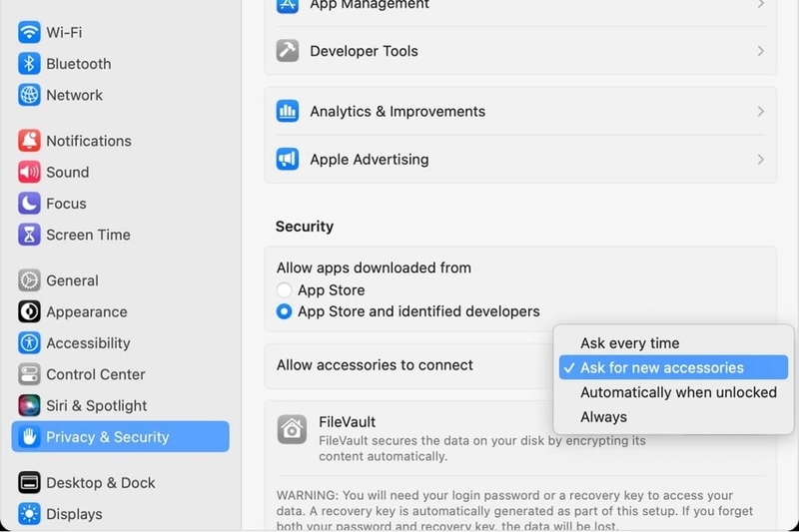Viewport: 799px width, 532px height.
Task: Expand the Developer Tools row chevron
Action: 760,51
